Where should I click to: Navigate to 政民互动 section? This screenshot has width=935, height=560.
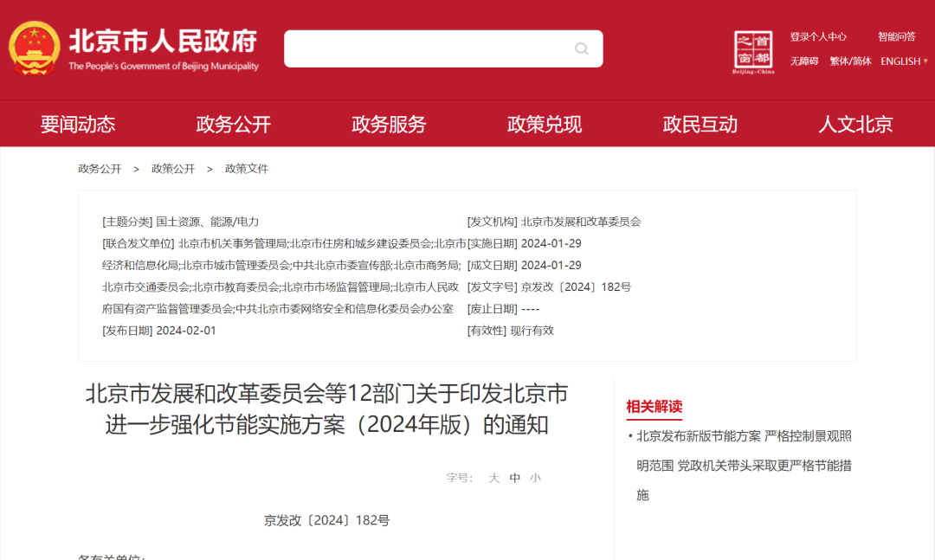700,124
